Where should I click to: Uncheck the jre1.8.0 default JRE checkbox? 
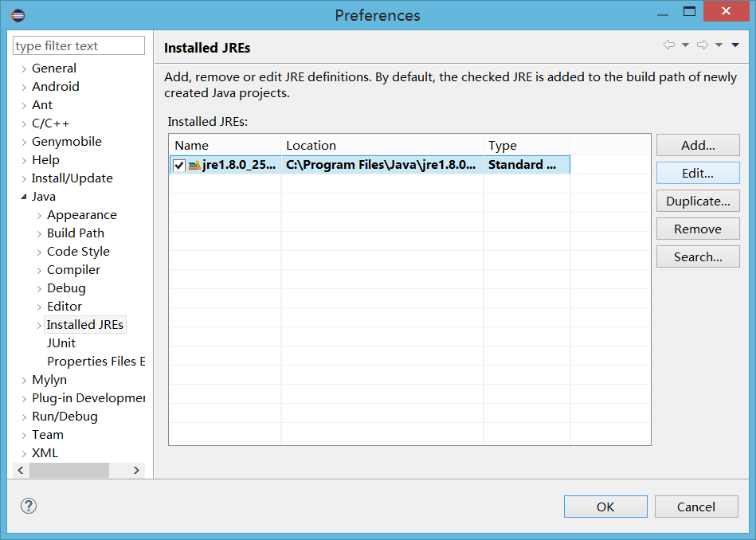coord(179,166)
